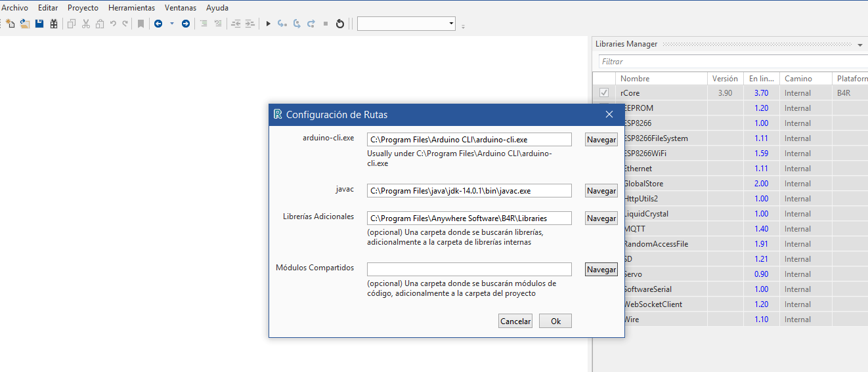Click the decrease indent icon

236,24
